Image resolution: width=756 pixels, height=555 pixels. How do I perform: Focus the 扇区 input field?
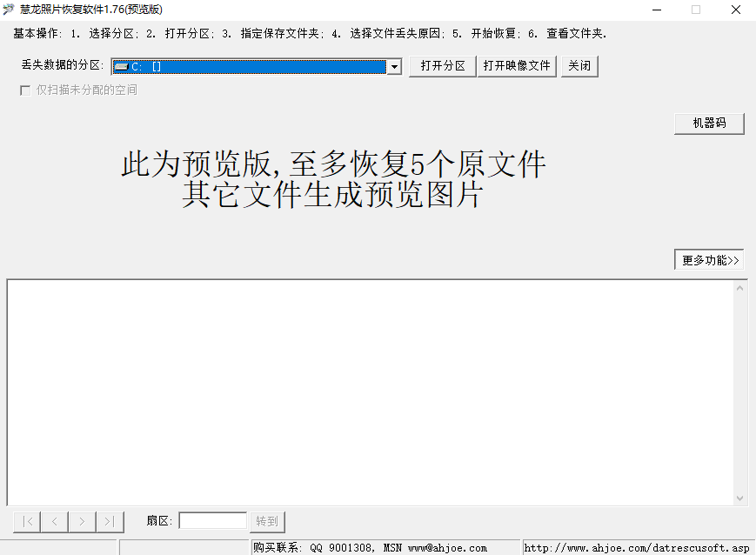212,521
